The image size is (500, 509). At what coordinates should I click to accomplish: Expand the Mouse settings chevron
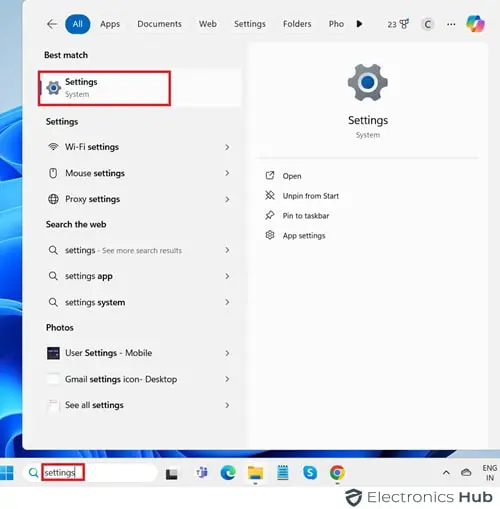[x=227, y=173]
